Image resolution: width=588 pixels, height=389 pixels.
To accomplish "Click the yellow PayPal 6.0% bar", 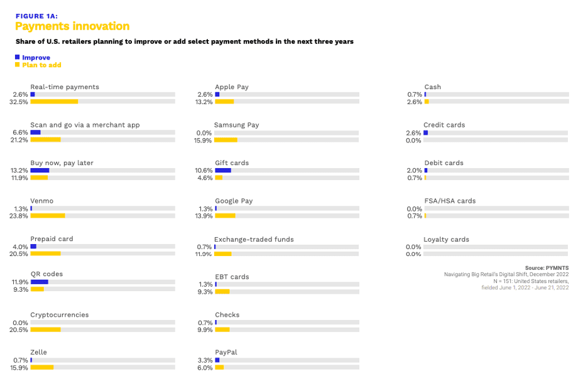I will tap(219, 368).
